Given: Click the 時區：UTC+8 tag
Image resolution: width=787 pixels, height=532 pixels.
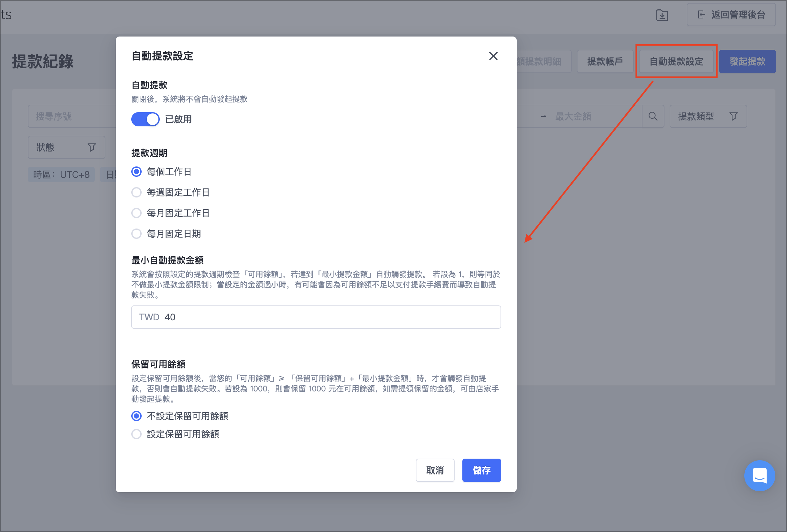Looking at the screenshot, I should click(x=61, y=174).
